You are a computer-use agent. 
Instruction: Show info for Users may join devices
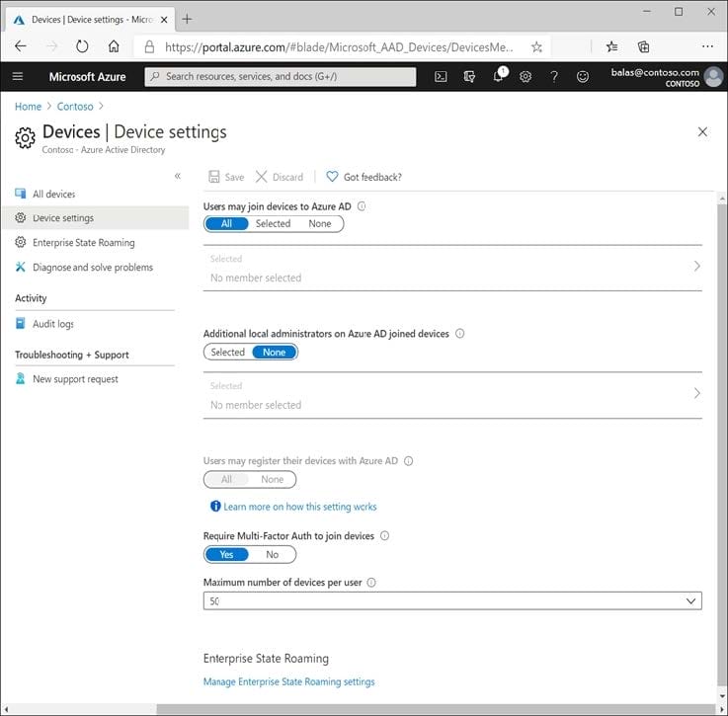[362, 206]
